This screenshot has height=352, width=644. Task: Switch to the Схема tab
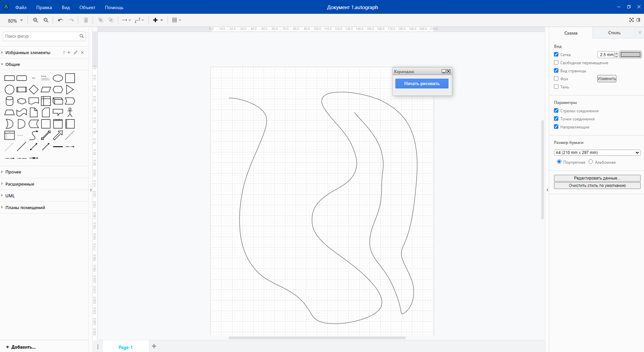571,33
